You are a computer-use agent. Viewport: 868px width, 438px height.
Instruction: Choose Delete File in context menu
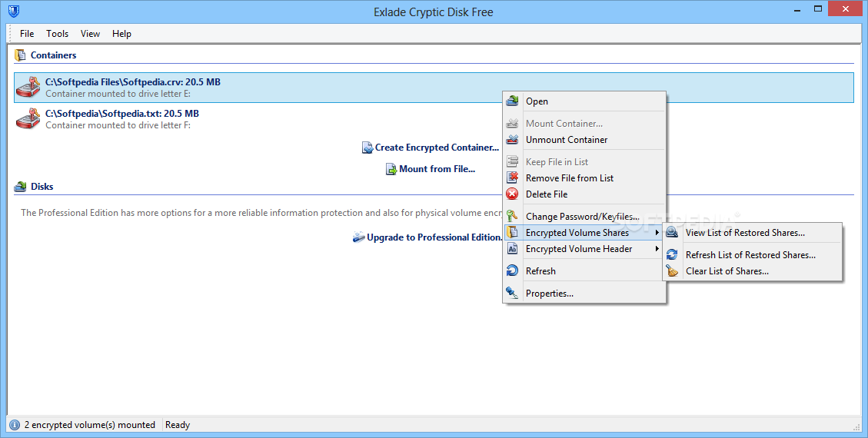(584, 194)
